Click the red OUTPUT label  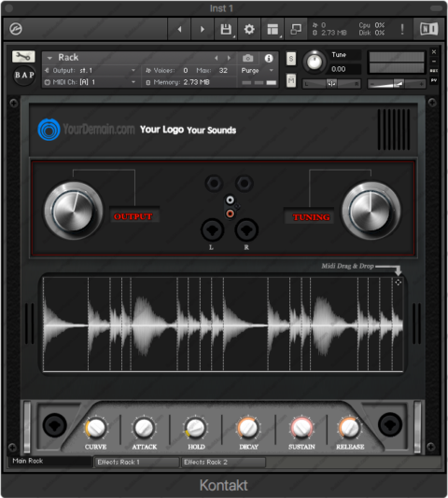point(133,216)
